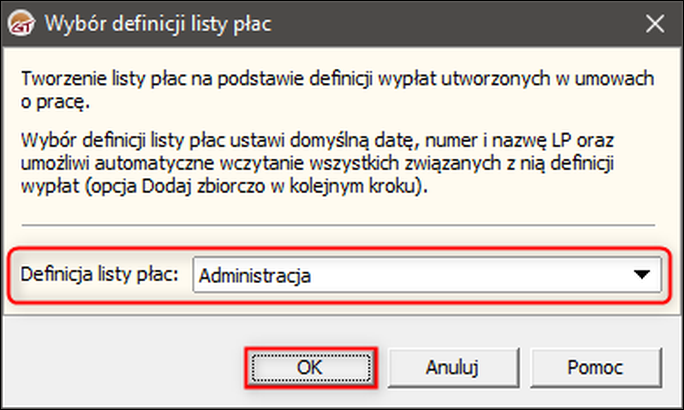684x410 pixels.
Task: Click the application icon in title bar
Action: [22, 21]
